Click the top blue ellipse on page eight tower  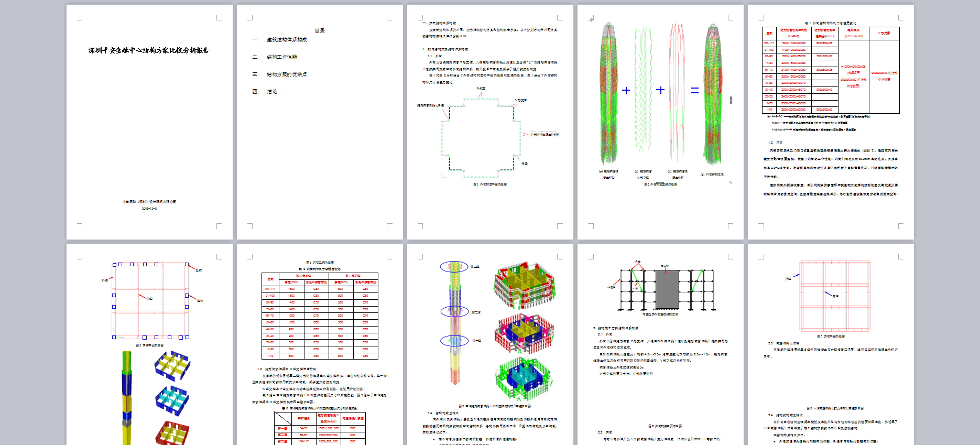coord(454,267)
